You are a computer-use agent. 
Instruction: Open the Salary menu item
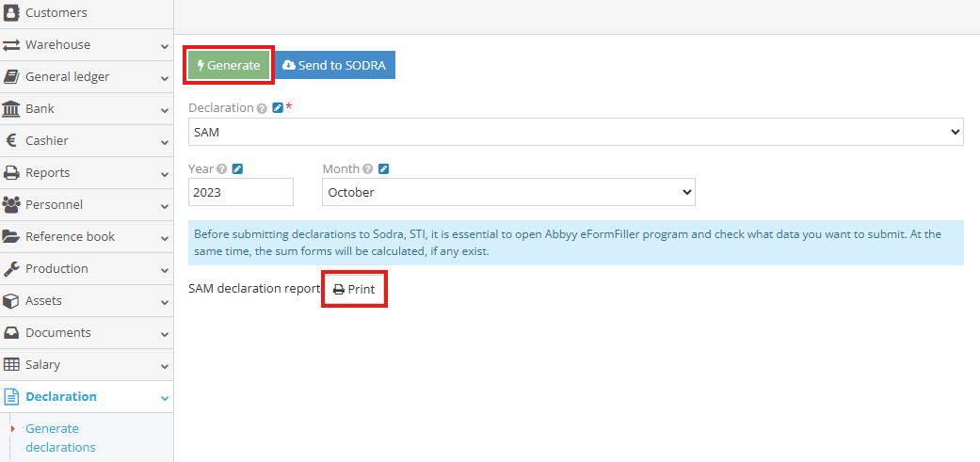coord(87,364)
